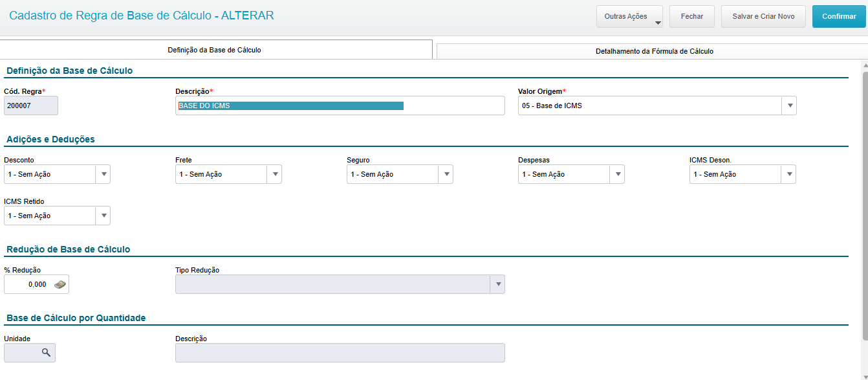Open the Desconto dropdown arrow
Screen dimensions: 868x380
coord(103,174)
